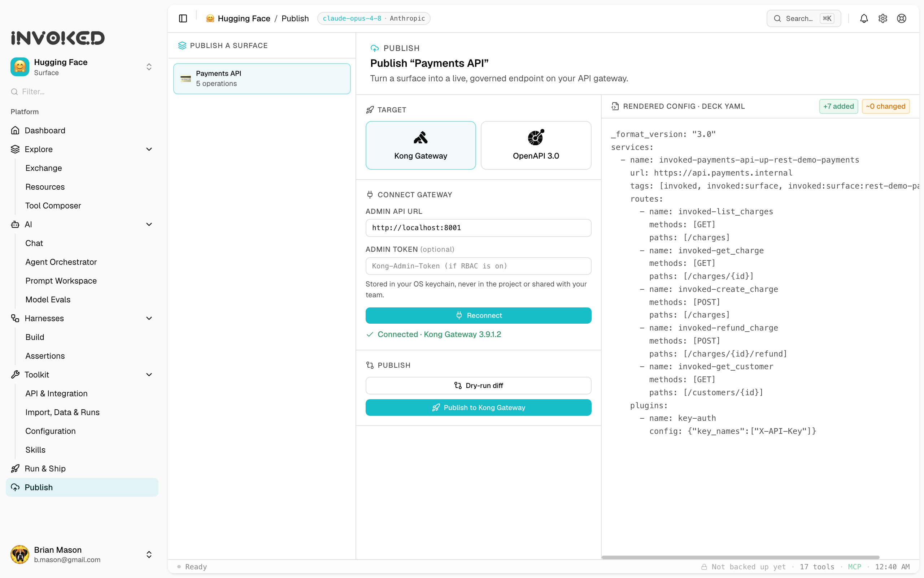This screenshot has height=578, width=924.
Task: Click the Invoked logo
Action: click(58, 38)
